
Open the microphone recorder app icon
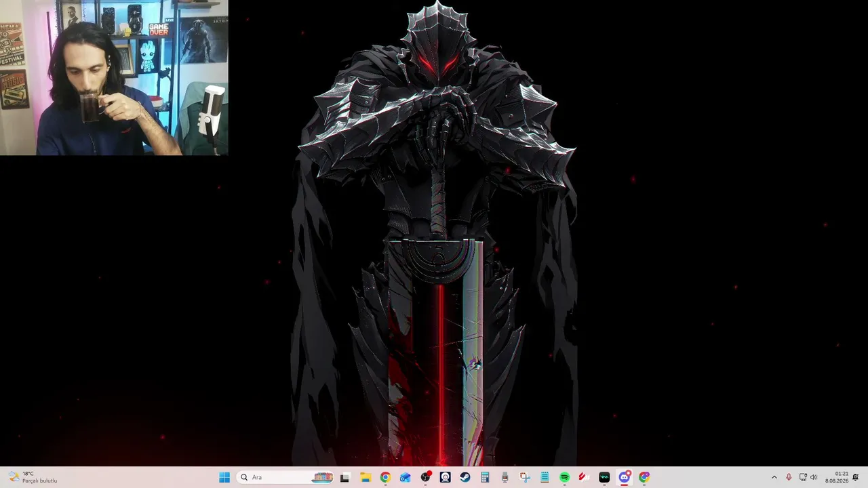[x=505, y=477]
